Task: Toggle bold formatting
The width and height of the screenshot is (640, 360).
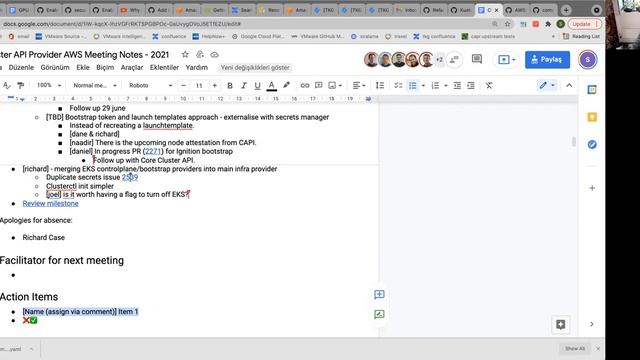Action: (230, 85)
